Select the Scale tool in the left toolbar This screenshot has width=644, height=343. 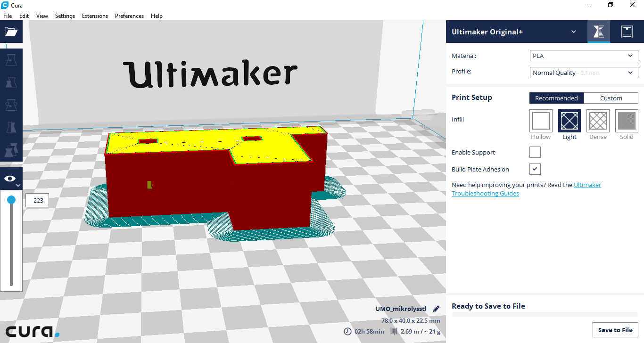[x=11, y=82]
